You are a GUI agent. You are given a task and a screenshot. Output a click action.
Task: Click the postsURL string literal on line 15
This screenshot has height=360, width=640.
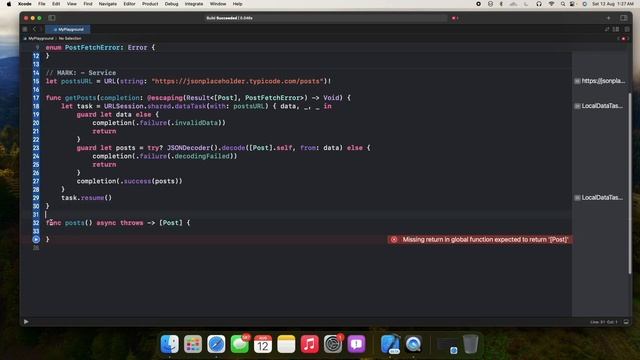click(238, 81)
